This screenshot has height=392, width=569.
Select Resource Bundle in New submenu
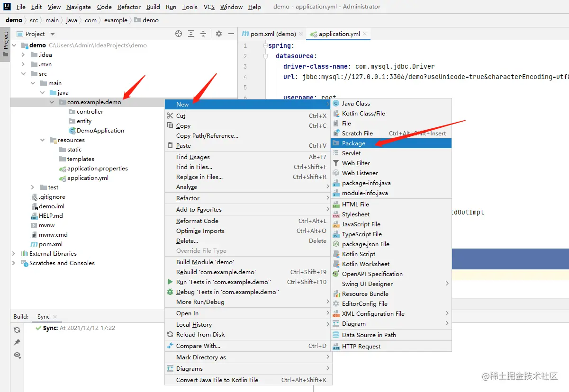(x=391, y=294)
